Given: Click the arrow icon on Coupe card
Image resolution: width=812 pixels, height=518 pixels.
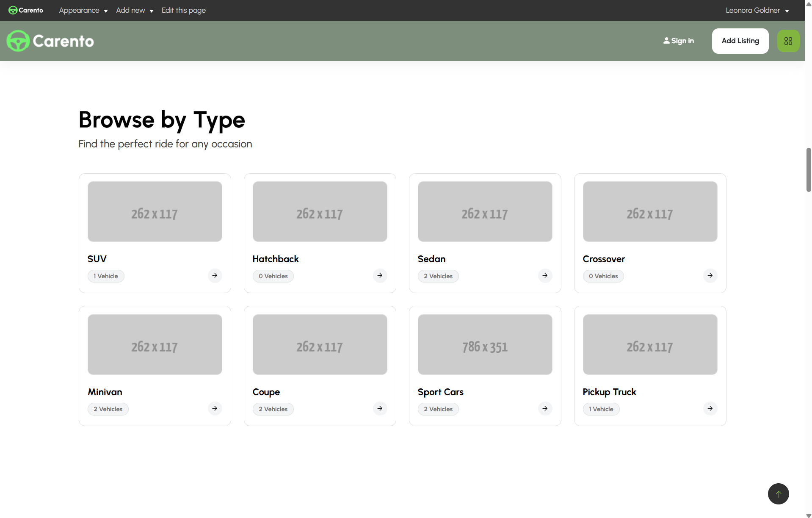Looking at the screenshot, I should 380,409.
